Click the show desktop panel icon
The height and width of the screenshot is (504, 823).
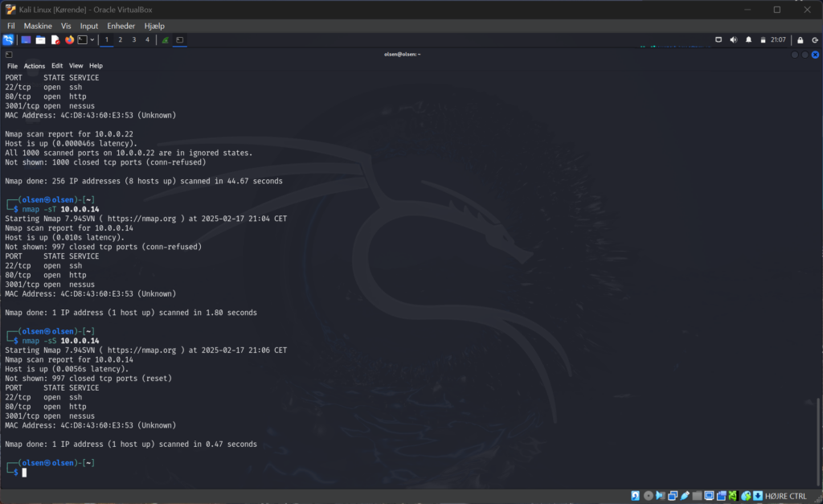click(x=26, y=39)
